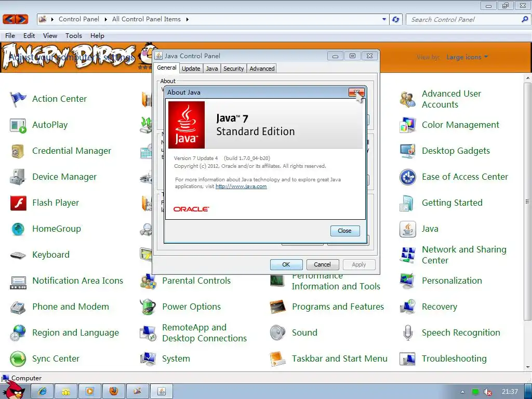Screen dimensions: 532x399
Task: Open the View menu
Action: [50, 36]
